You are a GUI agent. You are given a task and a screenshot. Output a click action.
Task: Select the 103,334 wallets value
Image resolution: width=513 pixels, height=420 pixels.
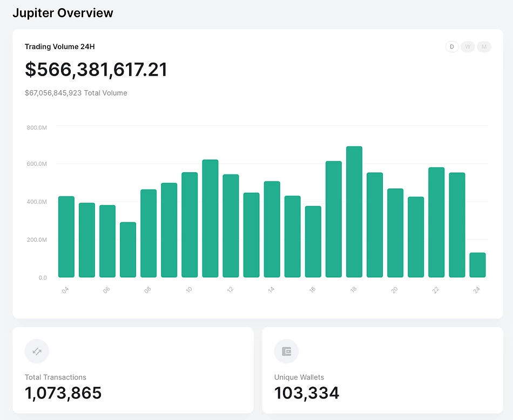click(x=307, y=393)
